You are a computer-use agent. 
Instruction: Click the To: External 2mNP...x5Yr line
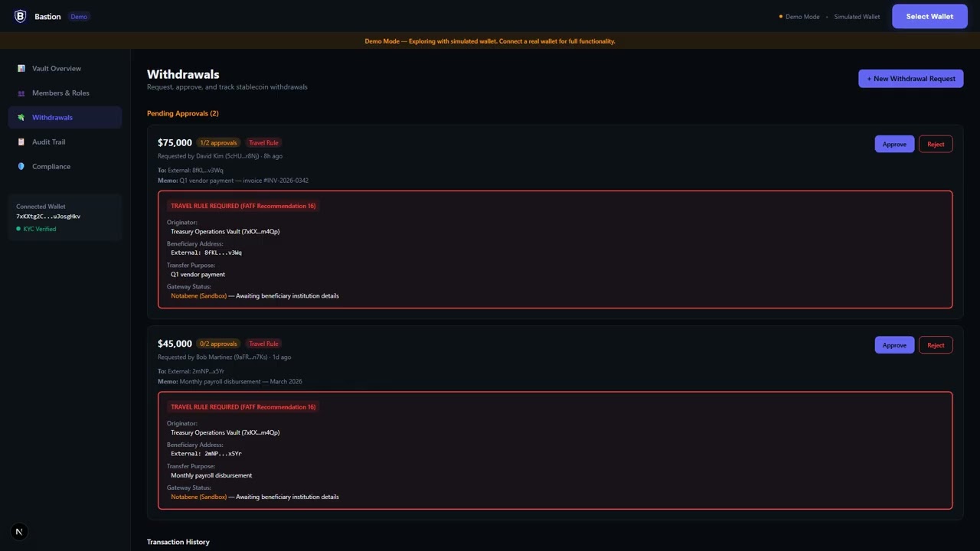point(191,372)
